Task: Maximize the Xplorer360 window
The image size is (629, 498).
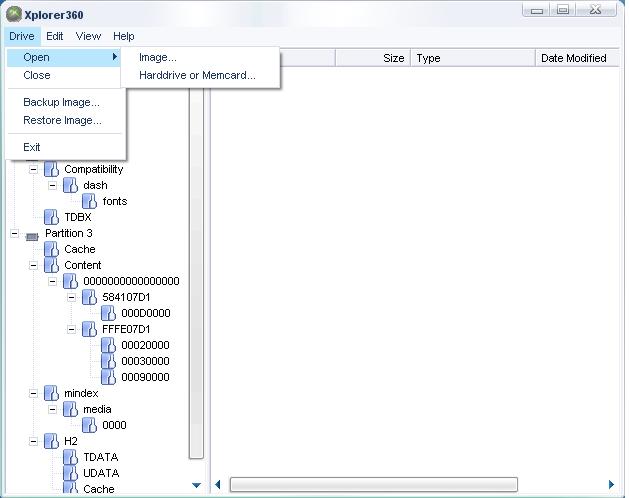Action: point(563,10)
